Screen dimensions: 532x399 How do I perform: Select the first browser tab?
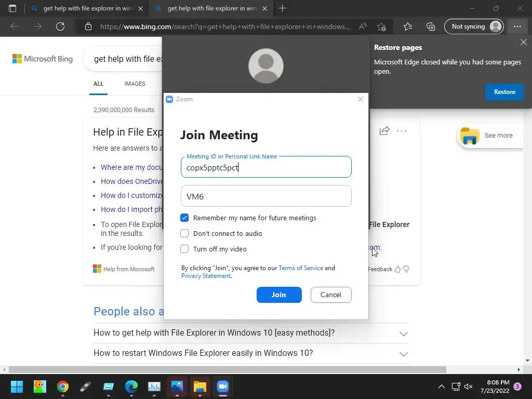(87, 8)
